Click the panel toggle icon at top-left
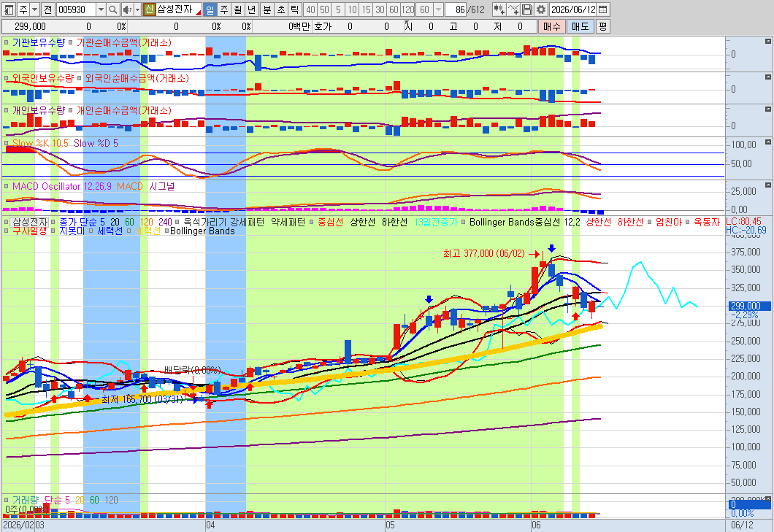 [8, 9]
